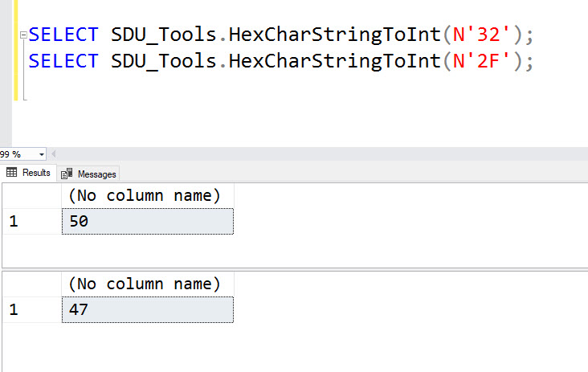Open the 99 % zoom dropdown
Screen dimensions: 588x372
click(41, 154)
